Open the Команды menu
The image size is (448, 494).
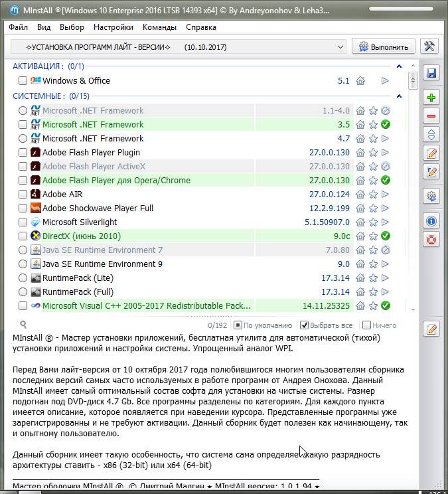159,27
